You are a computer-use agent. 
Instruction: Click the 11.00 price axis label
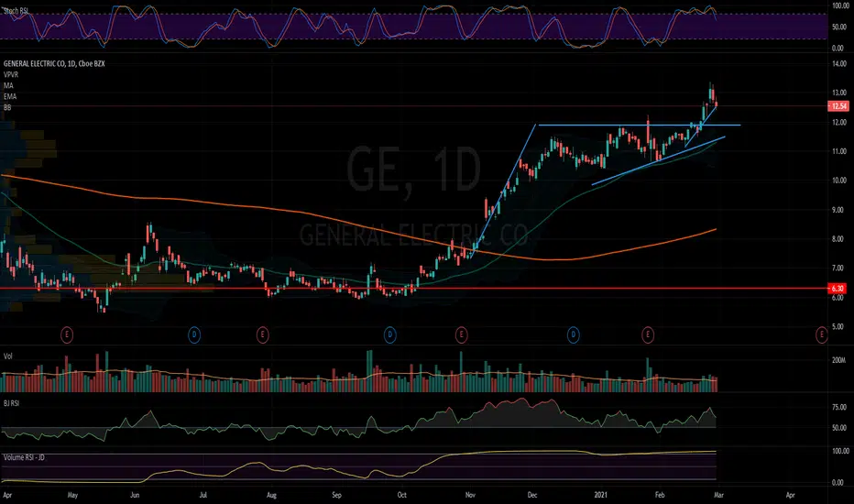839,151
